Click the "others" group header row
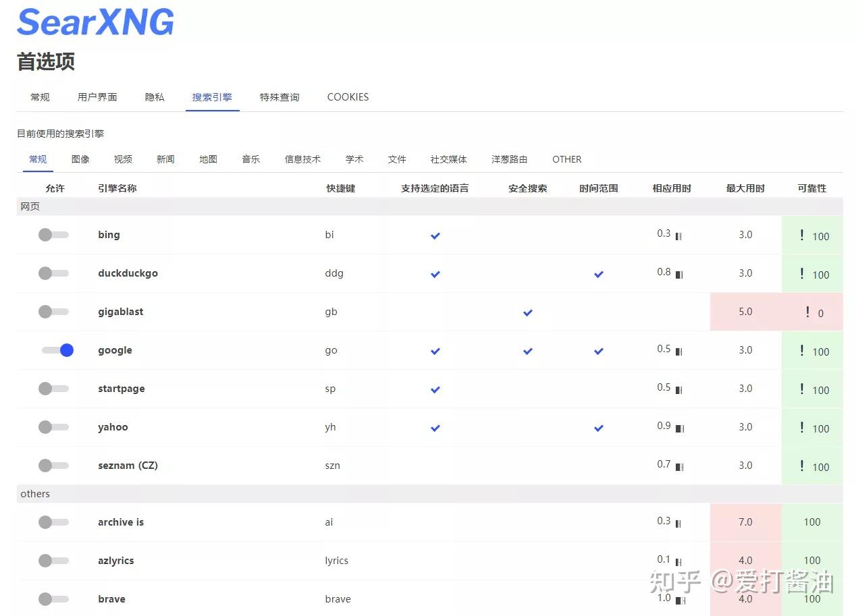 pyautogui.click(x=430, y=494)
